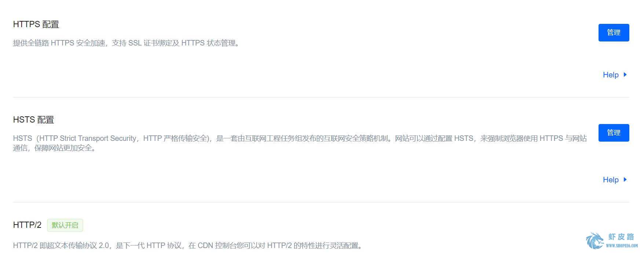Select the HTTP/2 超文本传输协议 description line
This screenshot has width=644, height=255.
click(188, 245)
